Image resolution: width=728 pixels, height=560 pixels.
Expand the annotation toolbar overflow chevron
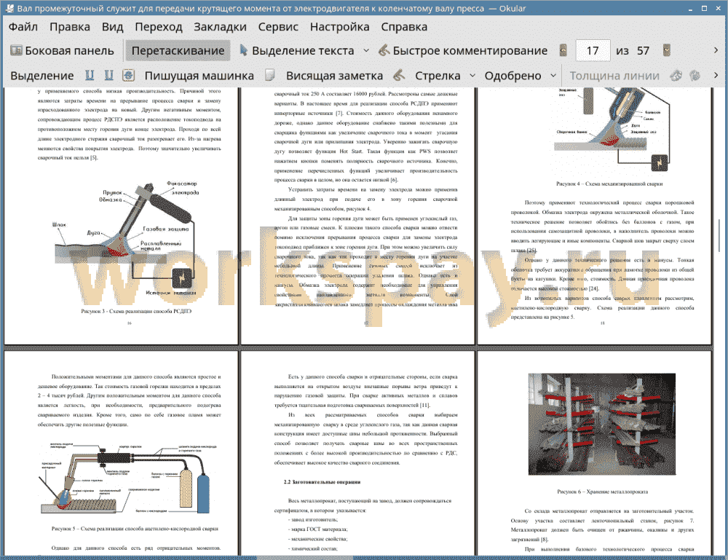pyautogui.click(x=716, y=75)
